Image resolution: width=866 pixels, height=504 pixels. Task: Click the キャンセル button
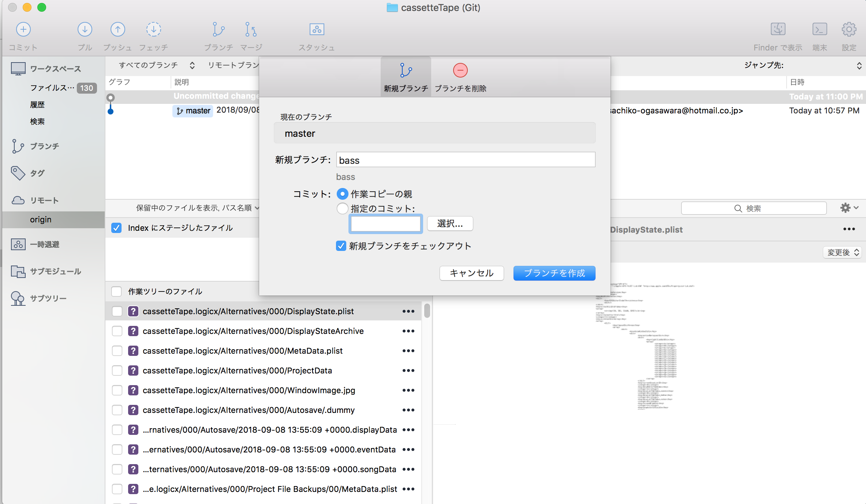coord(471,273)
